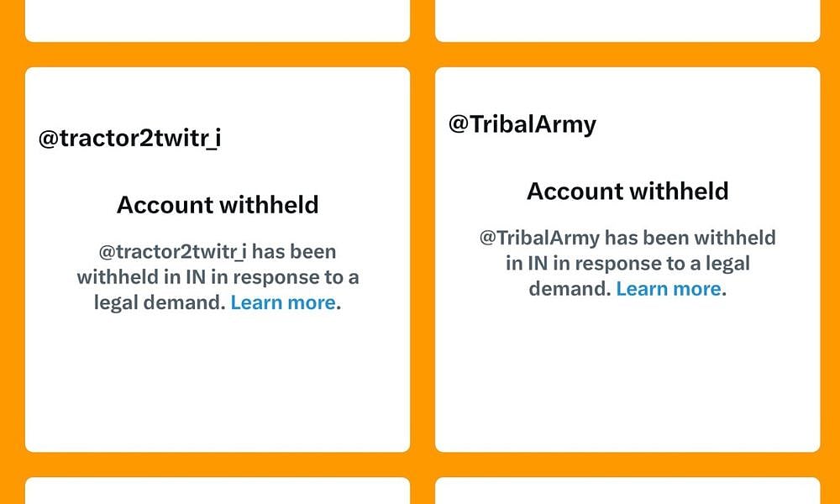Click the Account withheld heading on the right card
Viewport: 840px width, 504px height.
pyautogui.click(x=627, y=191)
